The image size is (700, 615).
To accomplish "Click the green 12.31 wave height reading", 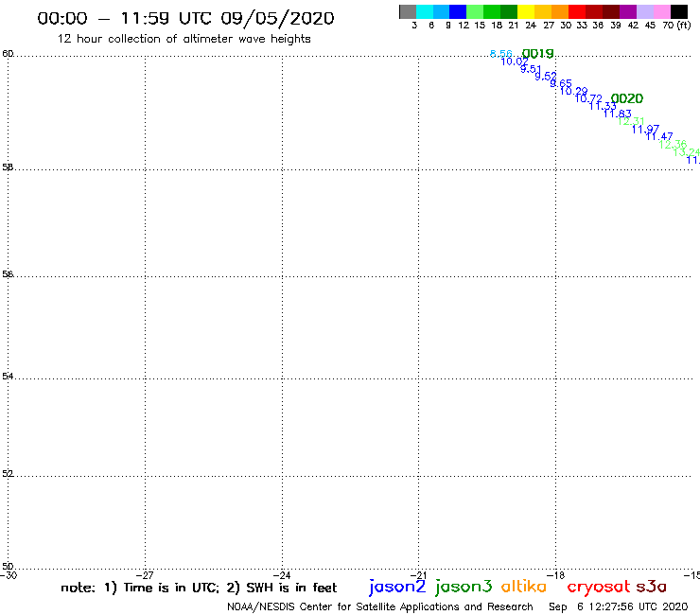I will (x=631, y=121).
